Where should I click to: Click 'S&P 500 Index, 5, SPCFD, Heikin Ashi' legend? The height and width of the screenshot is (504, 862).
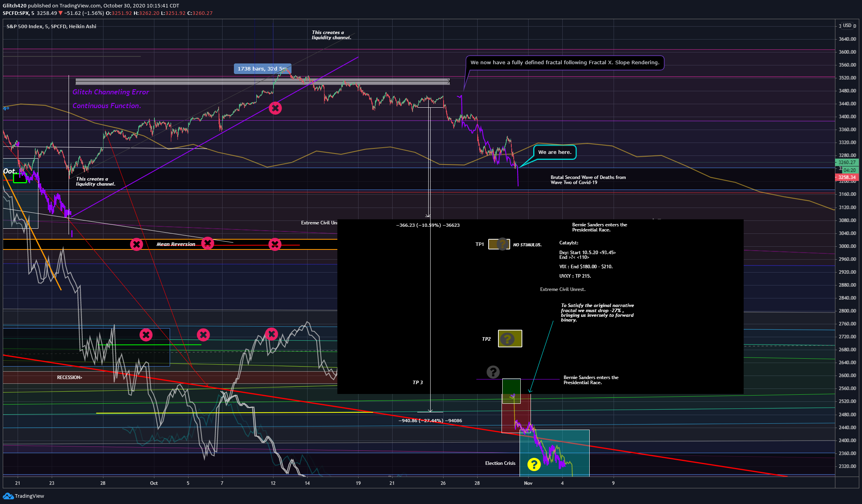tap(51, 27)
